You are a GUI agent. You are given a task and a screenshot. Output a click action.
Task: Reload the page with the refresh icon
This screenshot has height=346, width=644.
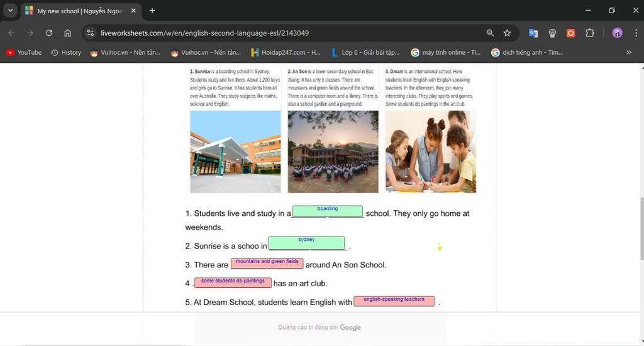coord(48,33)
